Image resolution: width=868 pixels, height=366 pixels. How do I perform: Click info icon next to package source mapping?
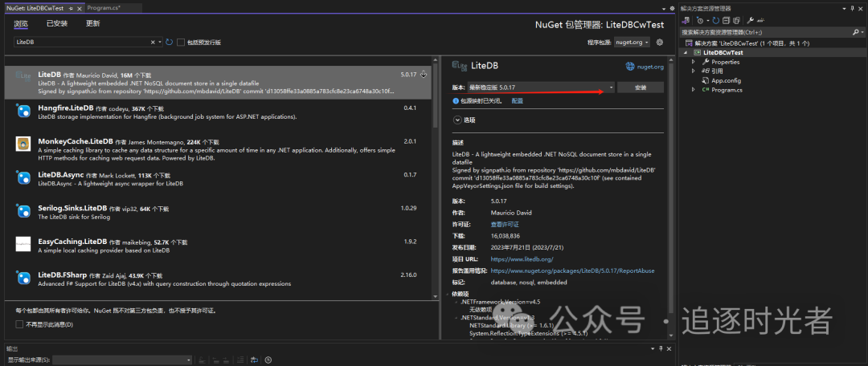(x=456, y=101)
